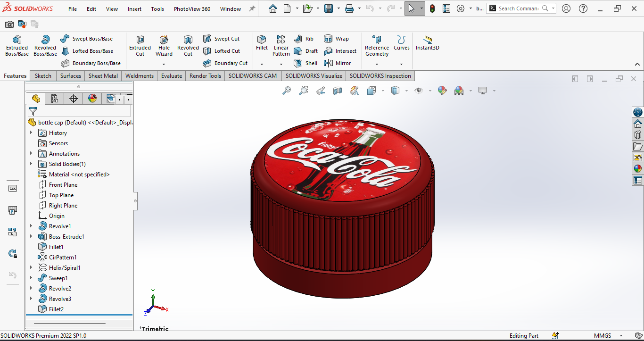This screenshot has width=644, height=341.
Task: Open the Hole Wizard tool
Action: (x=164, y=46)
